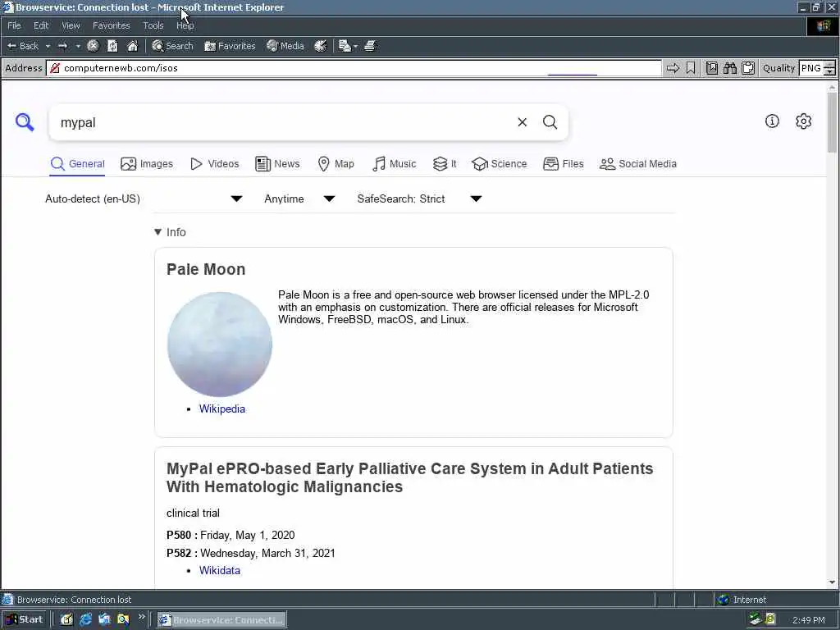Switch to the Science tab

pyautogui.click(x=500, y=164)
